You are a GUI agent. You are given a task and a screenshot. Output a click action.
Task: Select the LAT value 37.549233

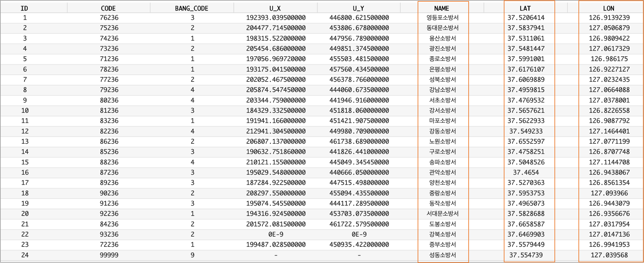(526, 131)
